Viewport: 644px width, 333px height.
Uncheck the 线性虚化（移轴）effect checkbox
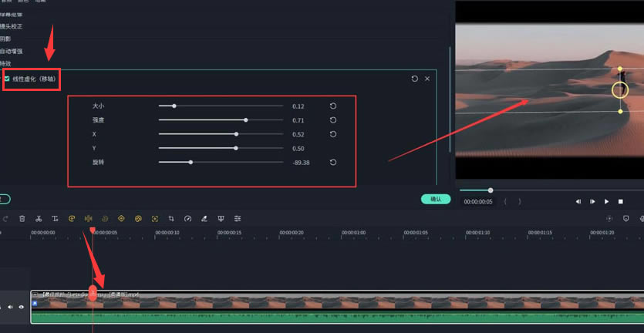[7, 79]
